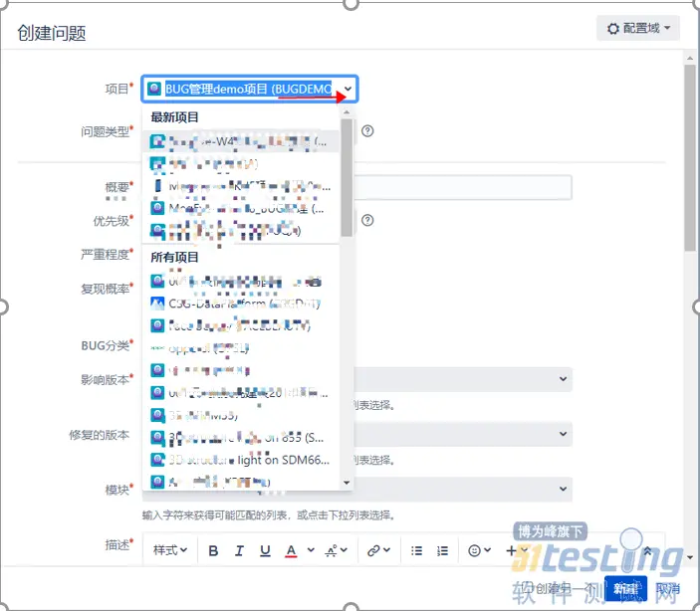Screen dimensions: 700x611
Task: Click help icon beside 问题类型 field
Action: (367, 131)
